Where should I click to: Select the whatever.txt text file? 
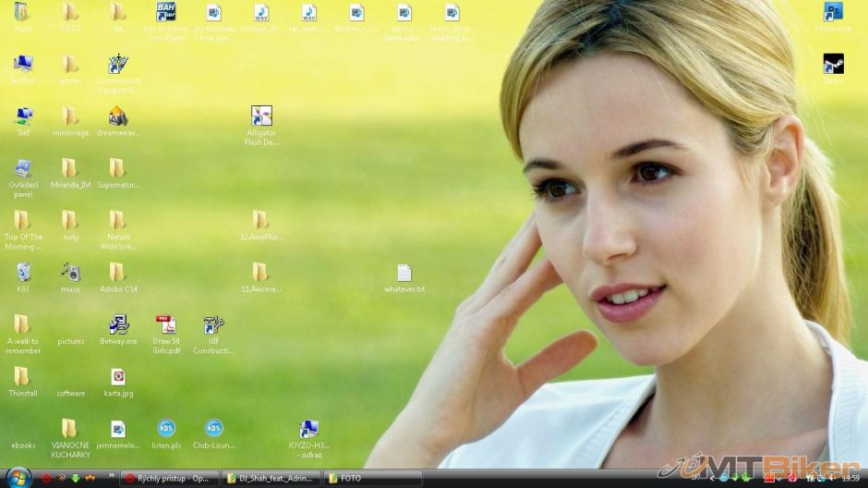[x=404, y=274]
